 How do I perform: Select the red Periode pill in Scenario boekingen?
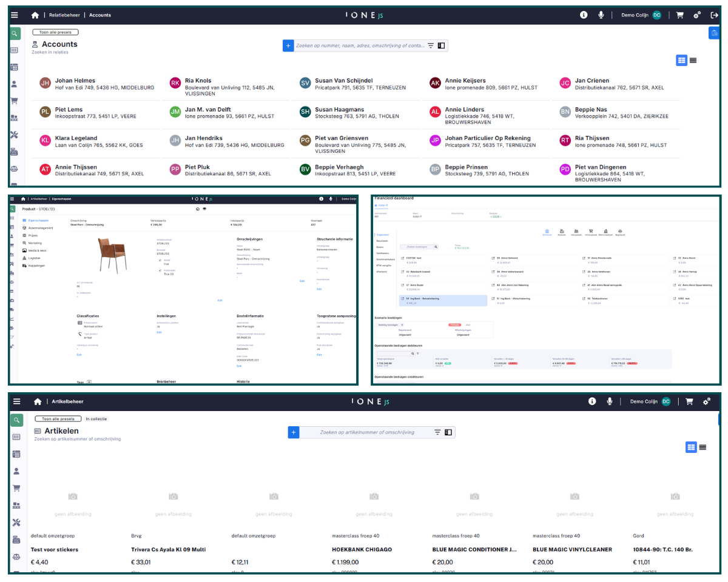[x=454, y=325]
